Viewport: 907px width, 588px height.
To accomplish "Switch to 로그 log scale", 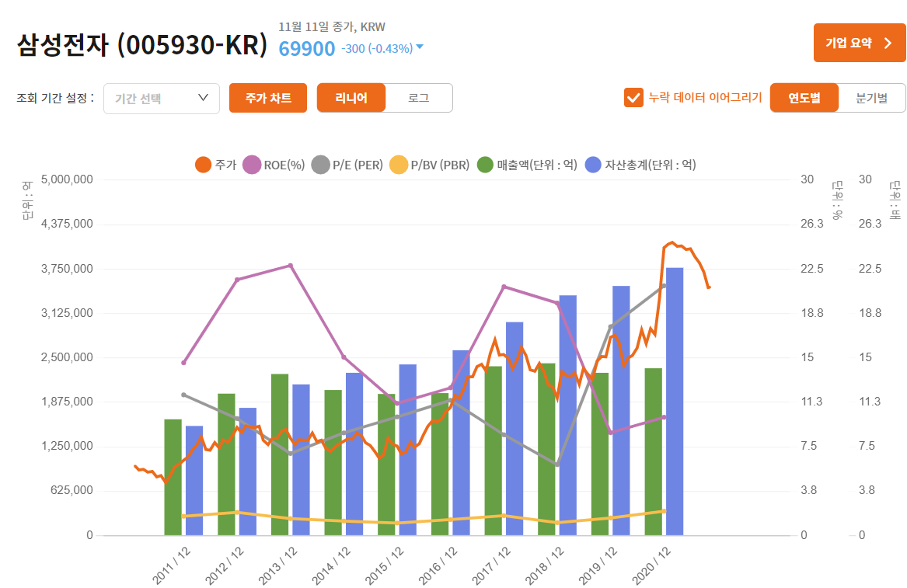I will click(419, 98).
